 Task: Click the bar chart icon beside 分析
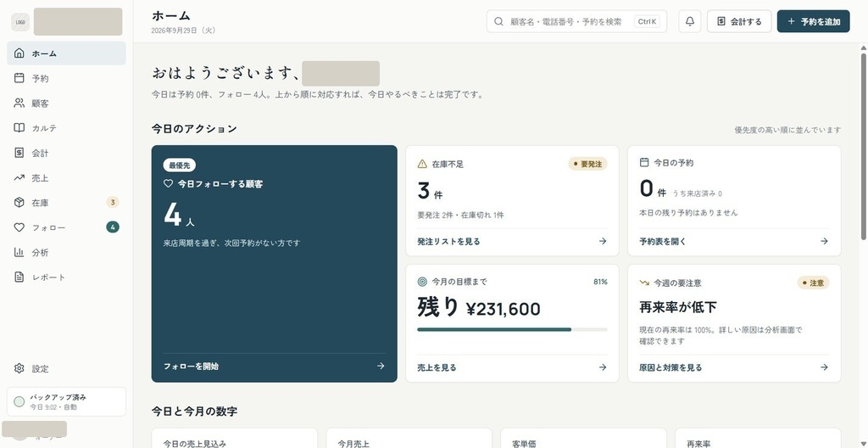click(19, 252)
